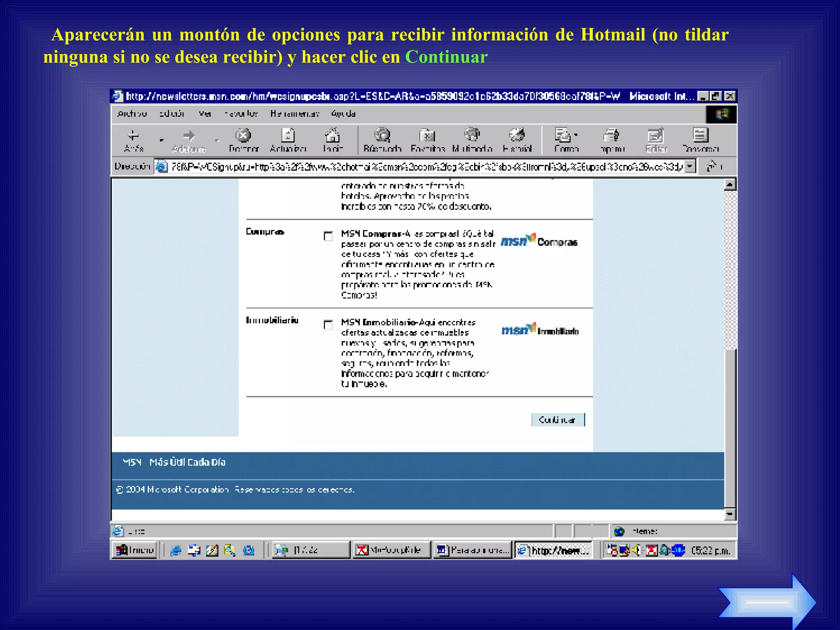Click the scrollbar down arrow
The height and width of the screenshot is (630, 840).
(730, 514)
